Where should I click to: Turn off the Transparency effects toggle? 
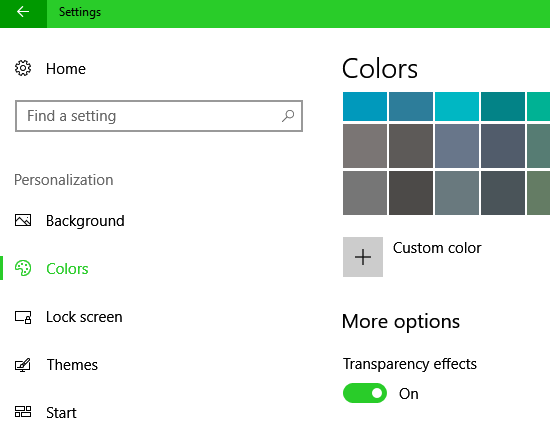tap(365, 393)
